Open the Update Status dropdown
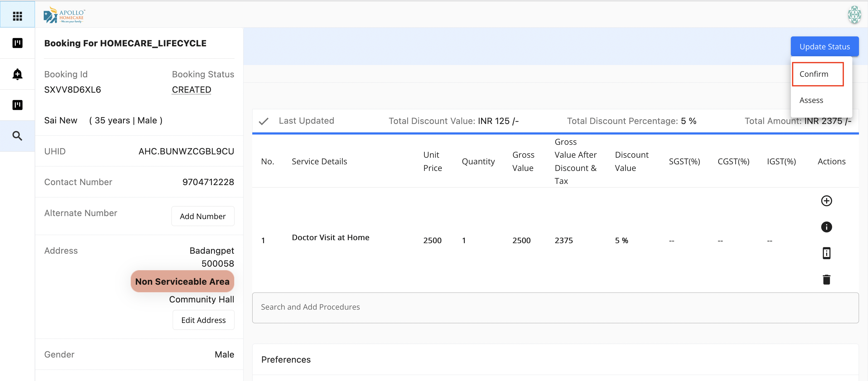The width and height of the screenshot is (868, 381). (824, 46)
